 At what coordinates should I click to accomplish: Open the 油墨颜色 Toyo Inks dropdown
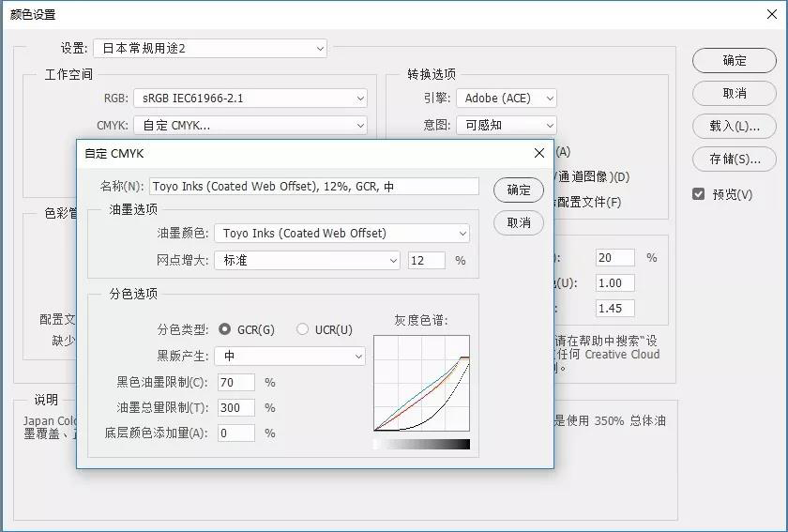[341, 234]
